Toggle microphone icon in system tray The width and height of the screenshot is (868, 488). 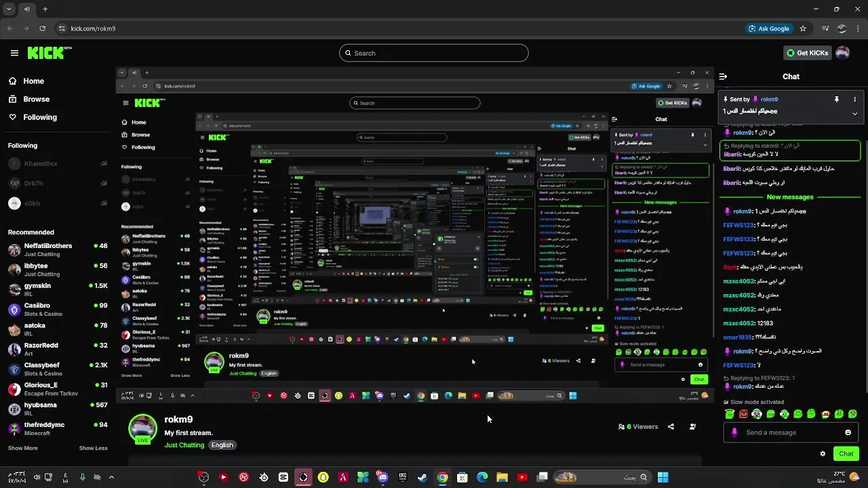(82, 477)
